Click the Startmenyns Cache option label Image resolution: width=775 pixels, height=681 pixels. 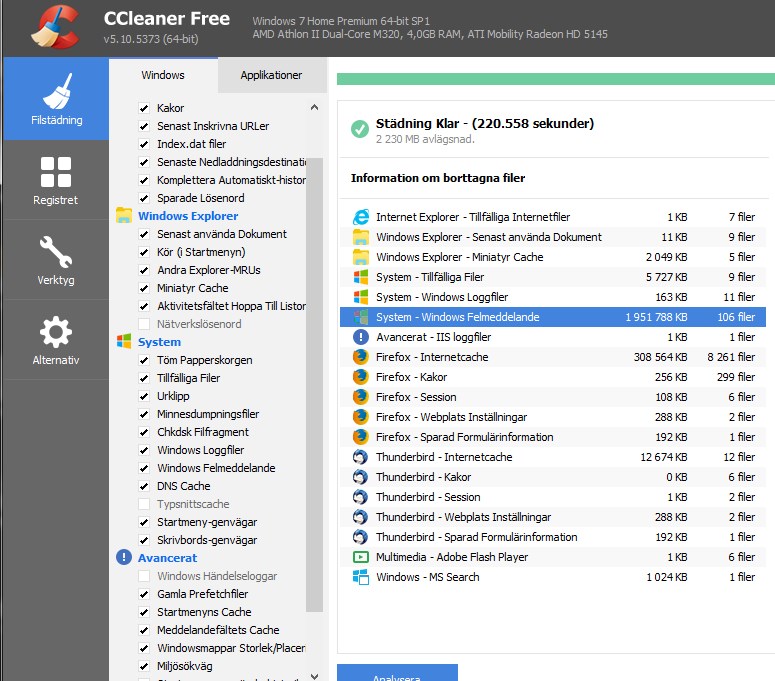pos(204,612)
